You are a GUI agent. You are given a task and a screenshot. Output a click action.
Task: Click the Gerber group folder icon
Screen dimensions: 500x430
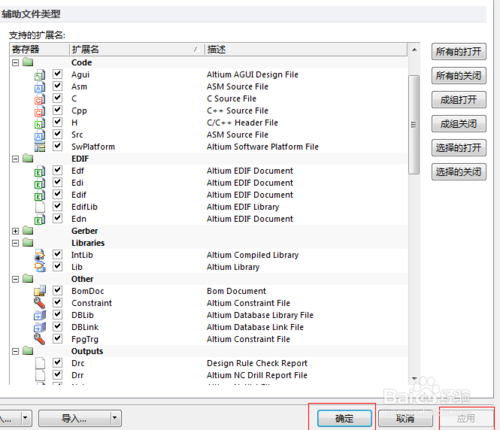click(x=28, y=230)
